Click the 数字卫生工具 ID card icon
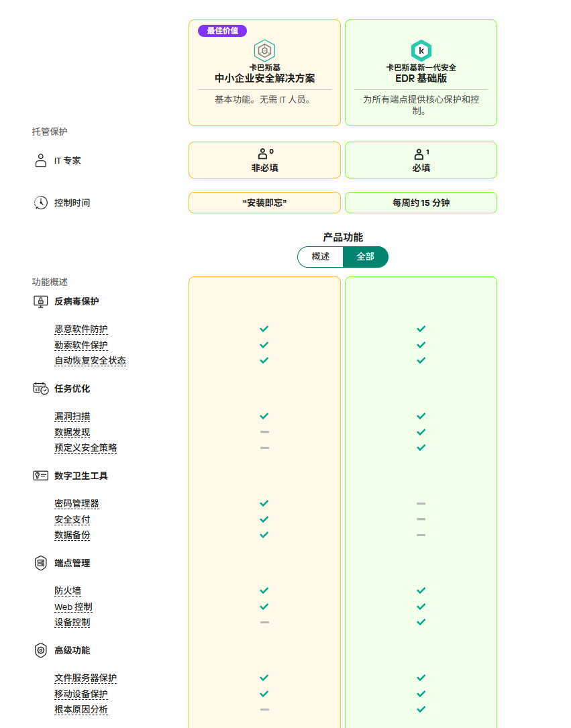 pos(40,476)
